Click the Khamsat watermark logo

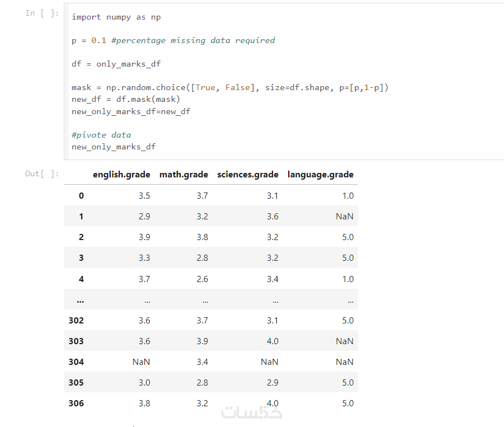pyautogui.click(x=252, y=412)
